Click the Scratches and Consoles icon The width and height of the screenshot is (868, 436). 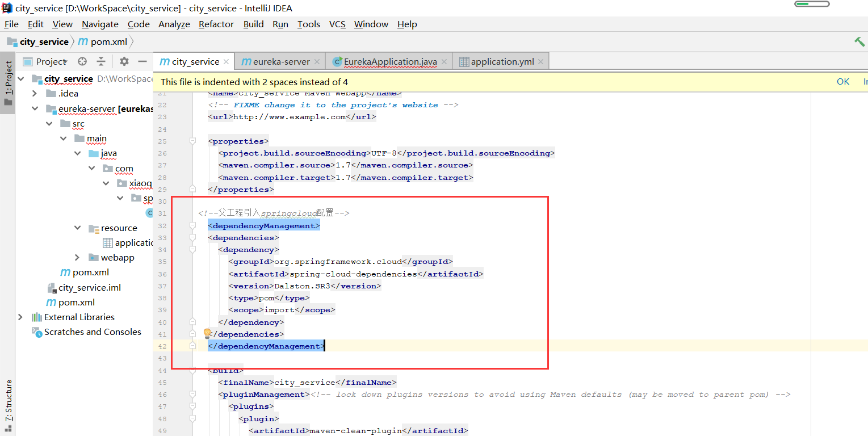(x=37, y=332)
